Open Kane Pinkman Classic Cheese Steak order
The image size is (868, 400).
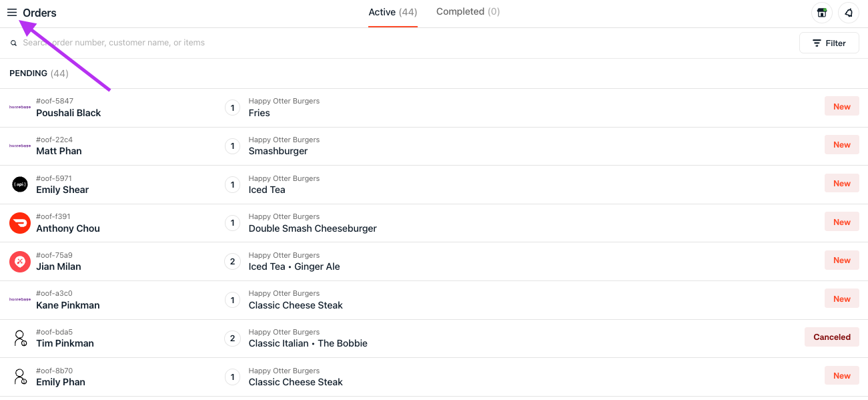point(434,300)
